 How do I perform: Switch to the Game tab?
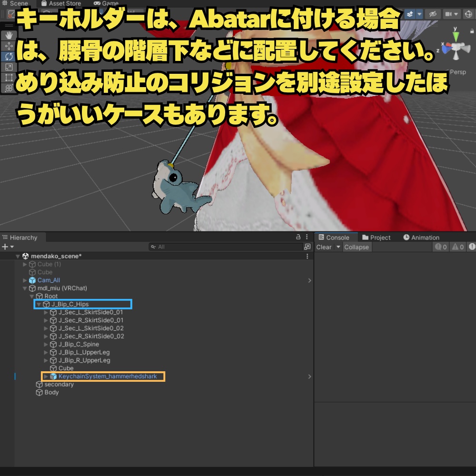[x=106, y=3]
